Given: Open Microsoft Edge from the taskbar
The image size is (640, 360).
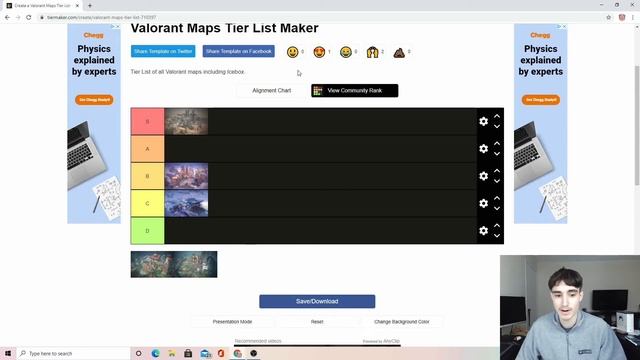Looking at the screenshot, I should coord(155,353).
